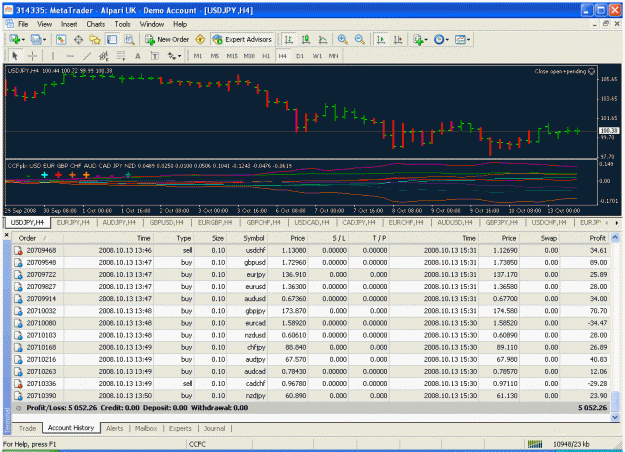The image size is (625, 452).
Task: Switch chart to bar chart style
Action: [x=289, y=39]
